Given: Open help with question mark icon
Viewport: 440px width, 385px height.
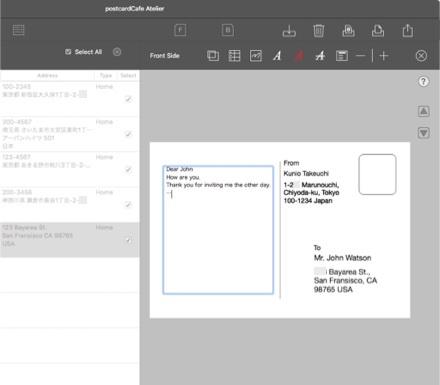Looking at the screenshot, I should pos(423,81).
